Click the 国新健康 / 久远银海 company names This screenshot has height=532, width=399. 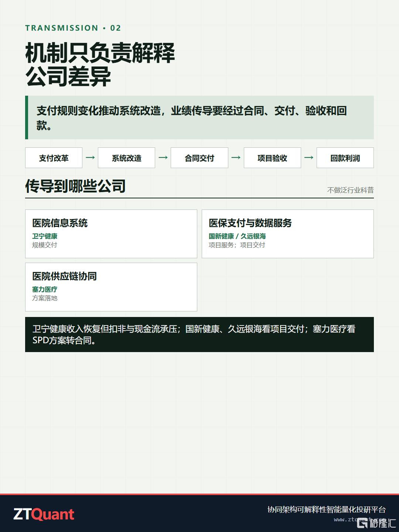click(237, 236)
